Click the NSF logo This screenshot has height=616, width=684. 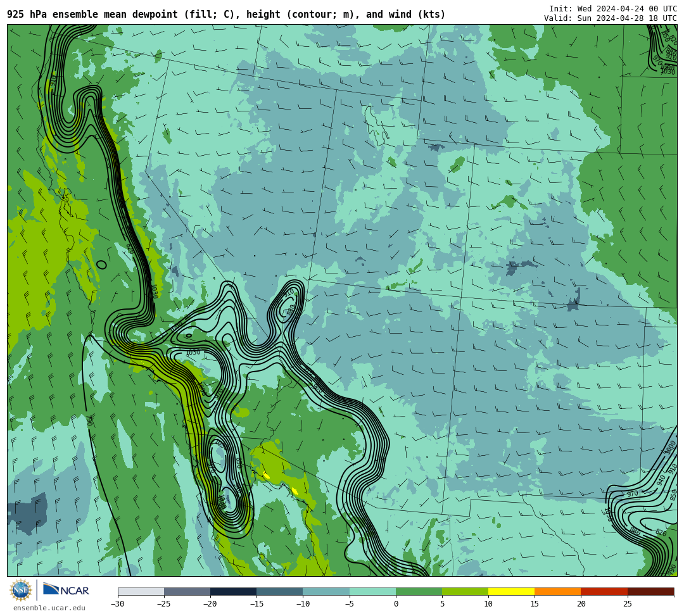pos(21,590)
